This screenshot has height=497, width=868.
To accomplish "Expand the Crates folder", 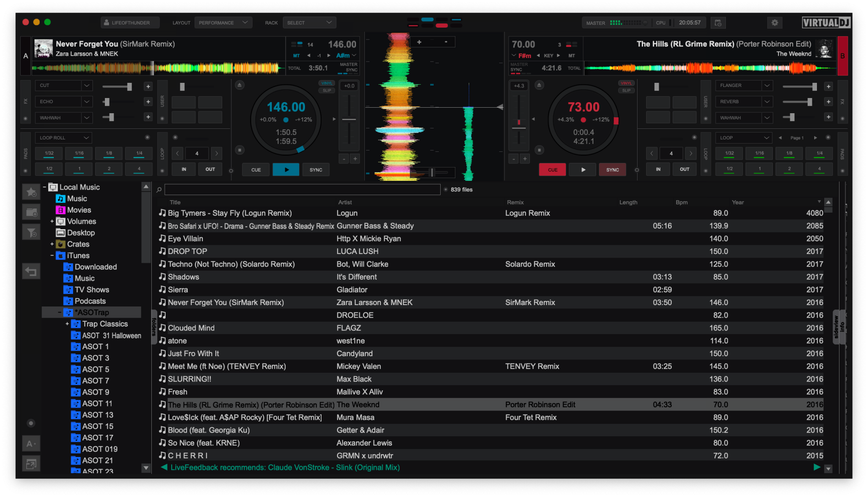I will coord(52,244).
